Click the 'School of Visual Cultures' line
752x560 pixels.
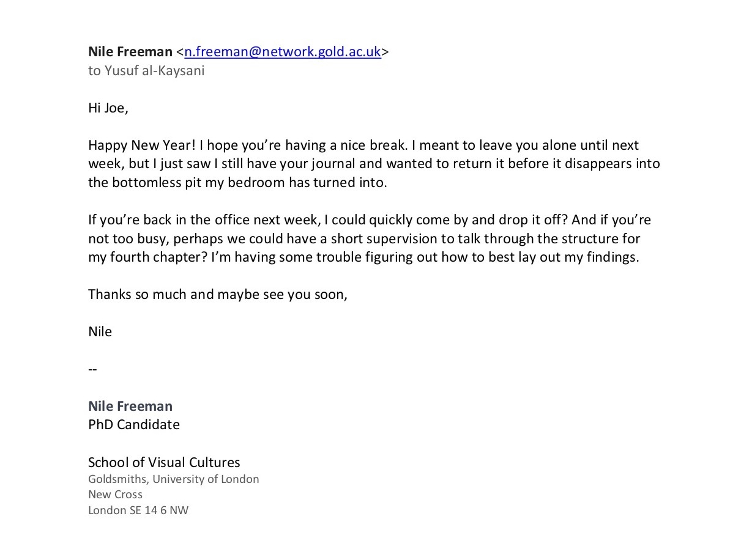(x=164, y=462)
